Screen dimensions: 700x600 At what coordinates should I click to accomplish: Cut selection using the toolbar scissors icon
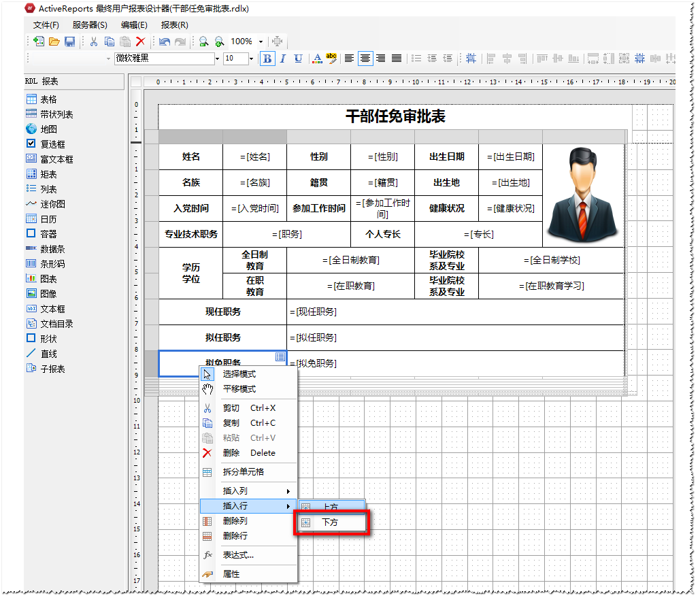[x=94, y=41]
